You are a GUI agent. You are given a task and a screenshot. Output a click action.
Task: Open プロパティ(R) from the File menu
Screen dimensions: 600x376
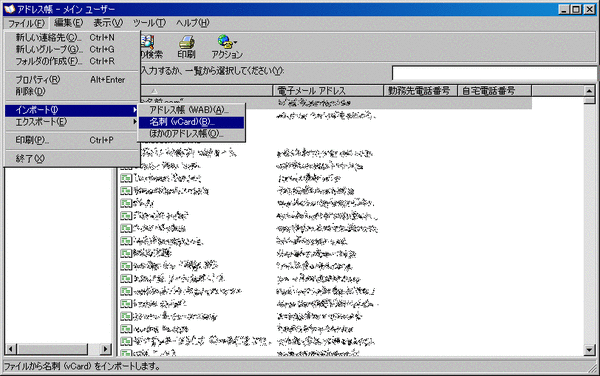click(72, 80)
